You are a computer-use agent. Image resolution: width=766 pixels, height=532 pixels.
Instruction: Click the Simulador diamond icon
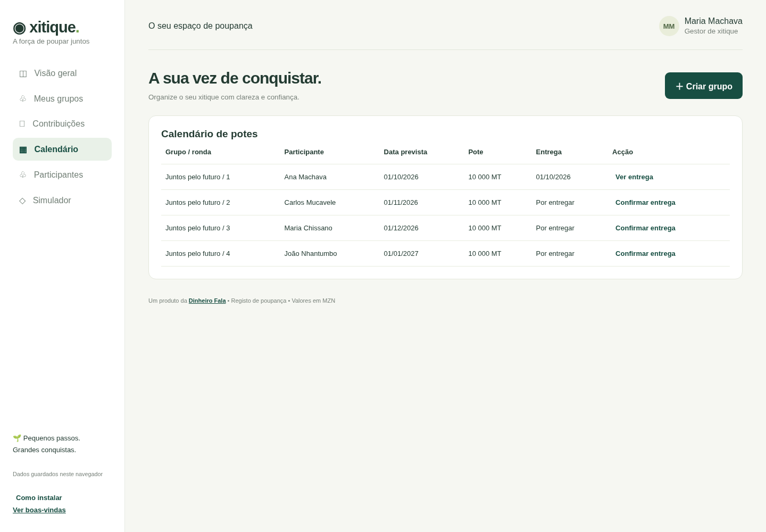pos(22,201)
